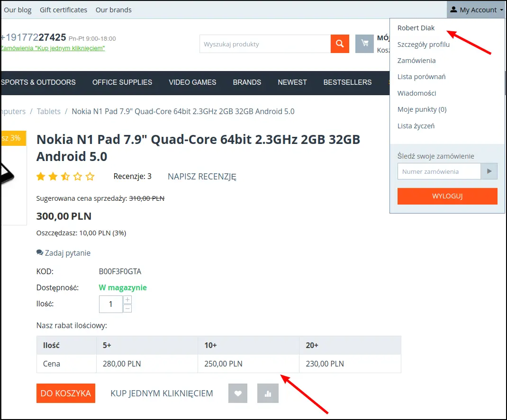Screen dimensions: 507x420
Task: Focus the Numer zamówienia input field
Action: [x=439, y=171]
